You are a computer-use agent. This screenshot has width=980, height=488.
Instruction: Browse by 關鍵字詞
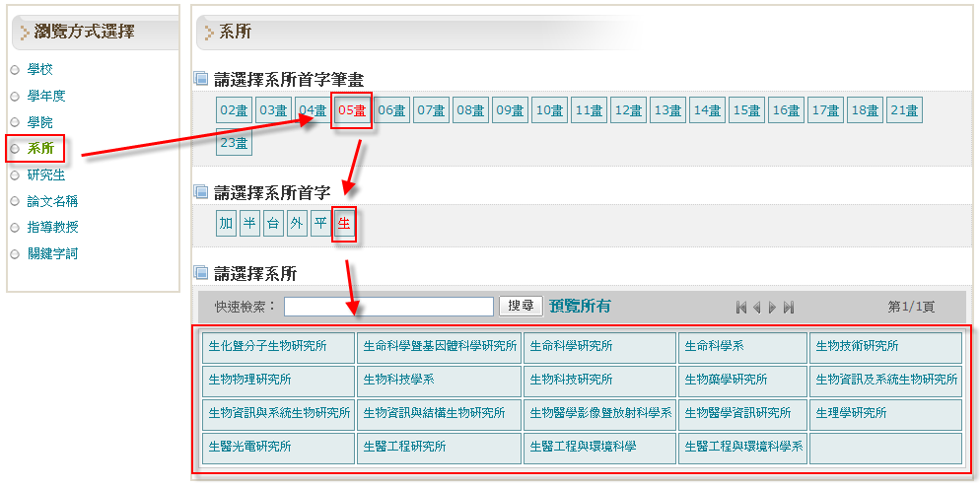(x=52, y=253)
